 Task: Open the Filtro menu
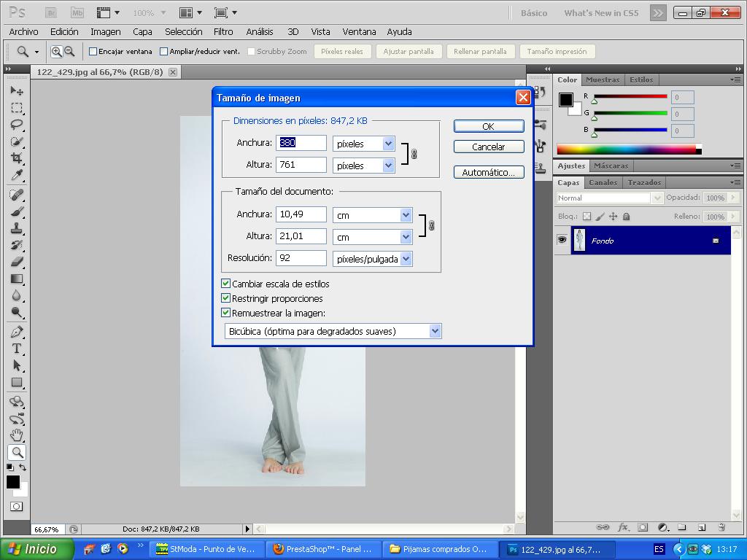tap(223, 31)
